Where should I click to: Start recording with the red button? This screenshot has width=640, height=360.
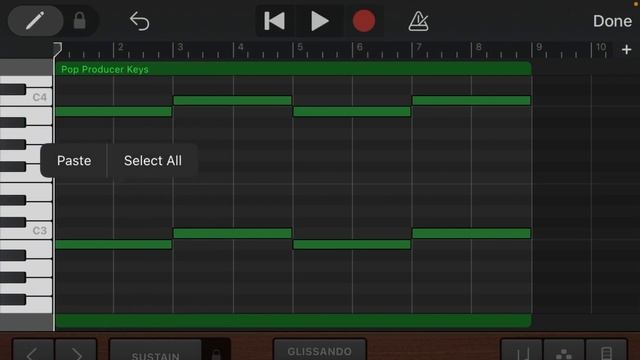(x=364, y=21)
